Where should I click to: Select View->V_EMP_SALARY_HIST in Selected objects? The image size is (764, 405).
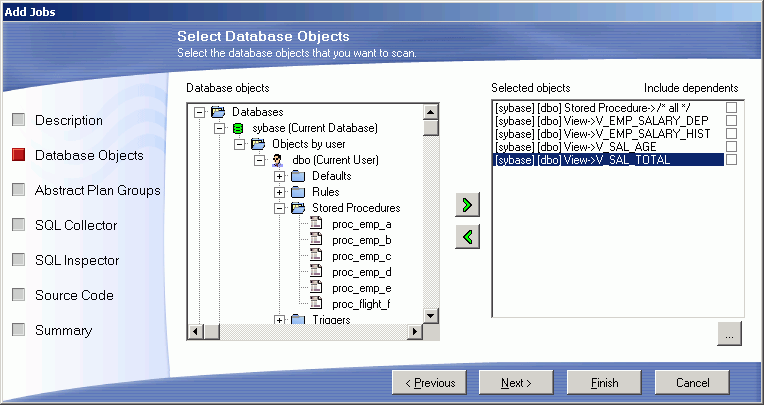click(608, 134)
